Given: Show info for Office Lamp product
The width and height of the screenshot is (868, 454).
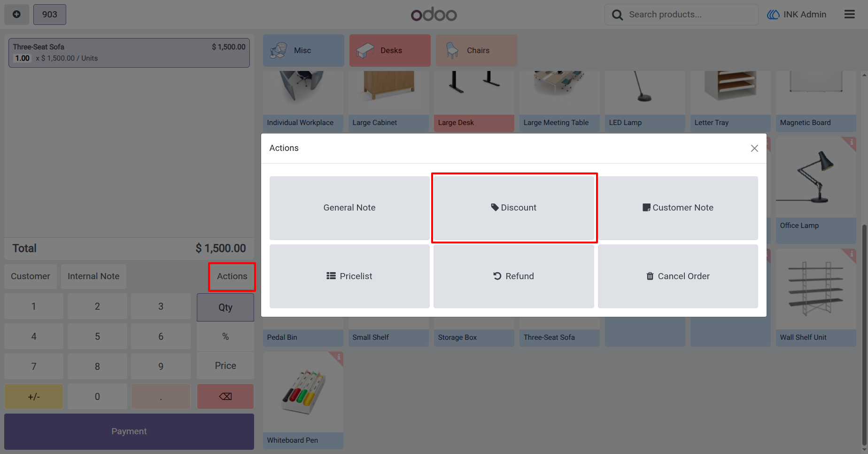Looking at the screenshot, I should 851,142.
